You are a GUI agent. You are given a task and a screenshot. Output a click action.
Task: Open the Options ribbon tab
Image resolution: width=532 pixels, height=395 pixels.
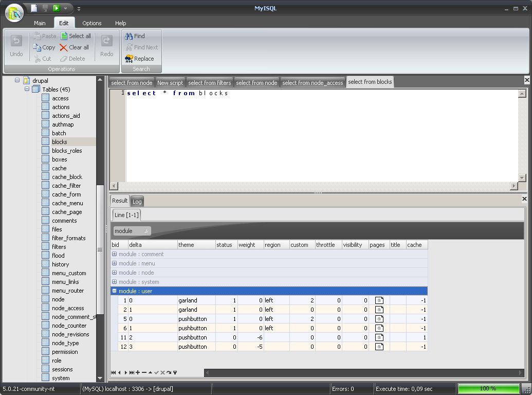pos(92,23)
